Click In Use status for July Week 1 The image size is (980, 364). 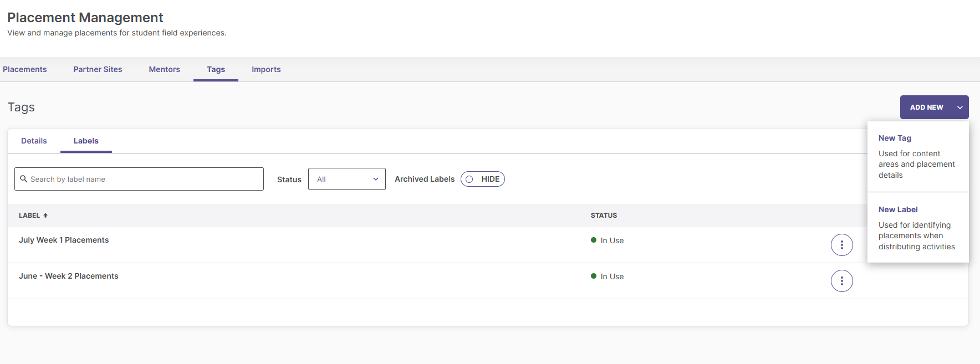[607, 240]
